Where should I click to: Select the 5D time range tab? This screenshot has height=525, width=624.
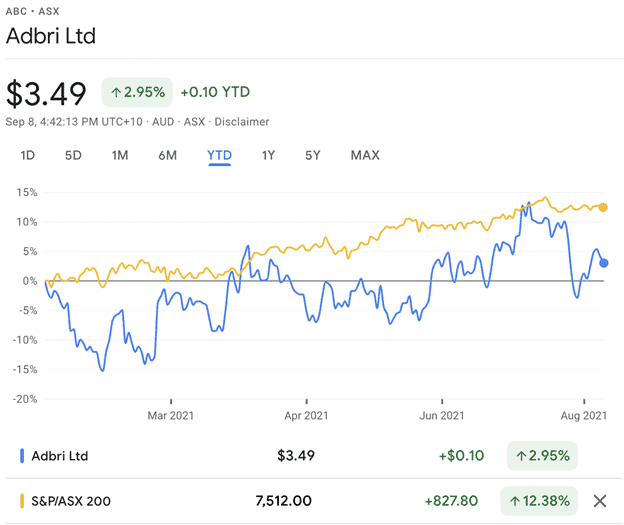[73, 155]
